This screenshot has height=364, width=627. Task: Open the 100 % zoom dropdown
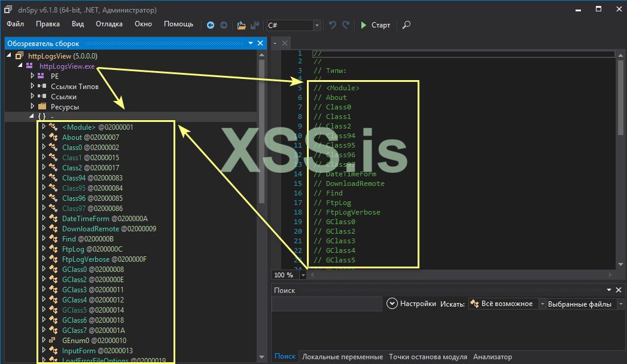(303, 275)
